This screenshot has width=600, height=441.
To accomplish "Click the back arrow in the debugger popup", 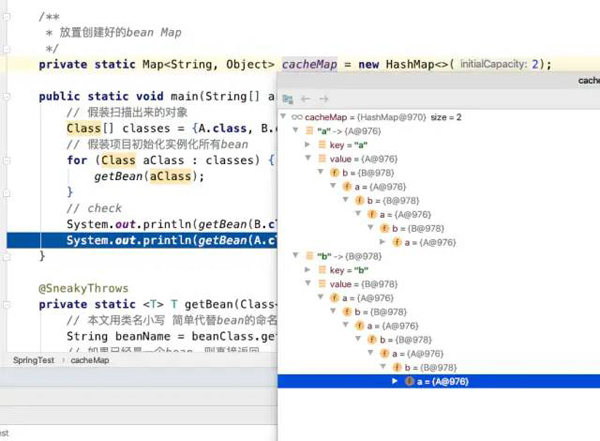I will (x=306, y=99).
